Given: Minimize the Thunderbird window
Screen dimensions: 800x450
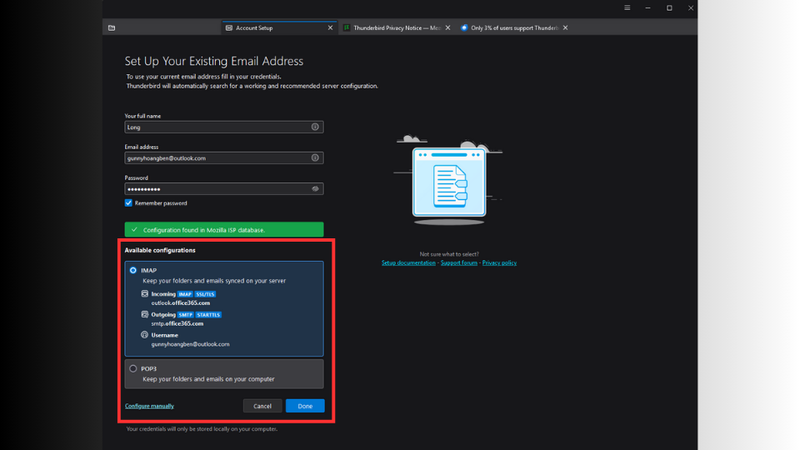Looking at the screenshot, I should (x=648, y=8).
